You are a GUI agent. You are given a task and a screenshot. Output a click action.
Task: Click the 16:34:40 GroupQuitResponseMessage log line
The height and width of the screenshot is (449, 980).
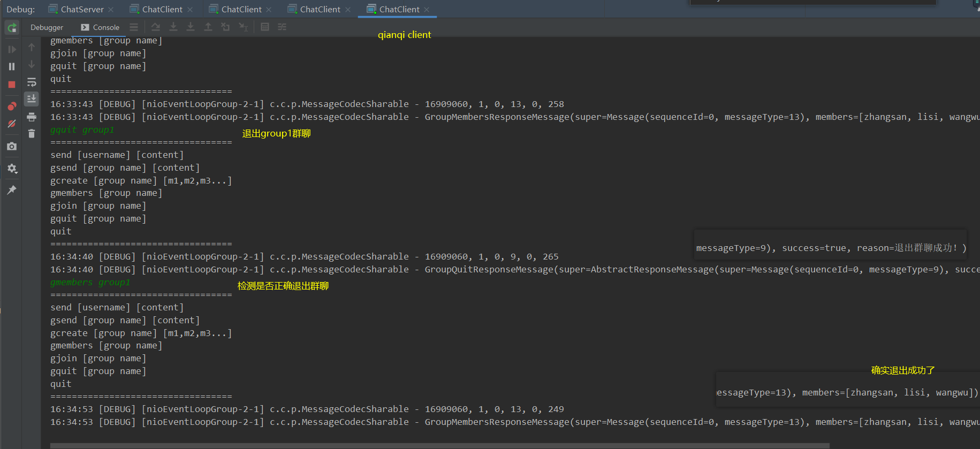click(x=515, y=269)
